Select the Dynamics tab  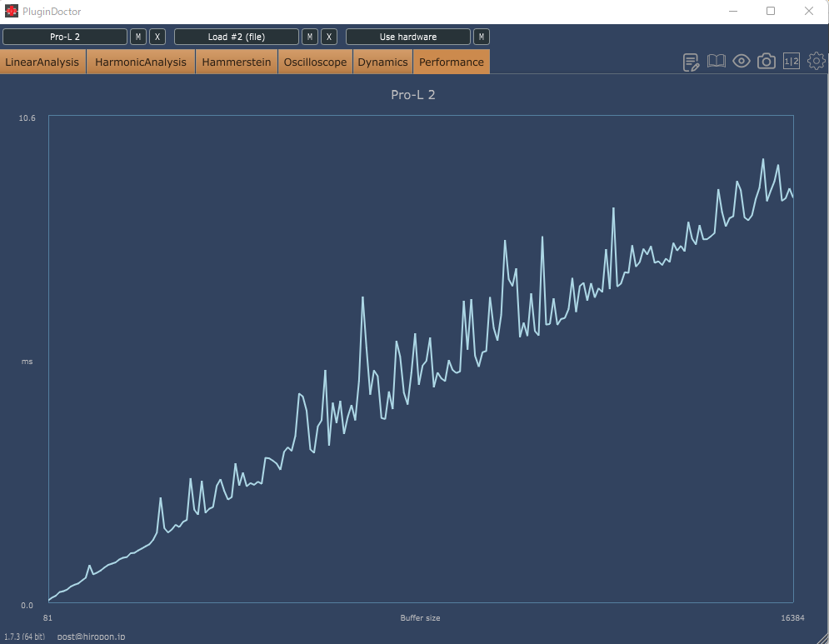click(x=382, y=62)
